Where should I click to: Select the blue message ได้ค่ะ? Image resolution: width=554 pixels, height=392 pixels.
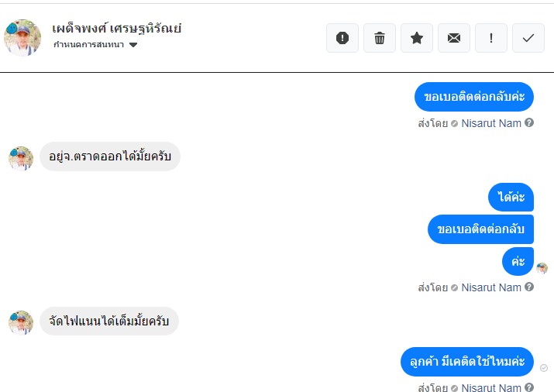(511, 197)
